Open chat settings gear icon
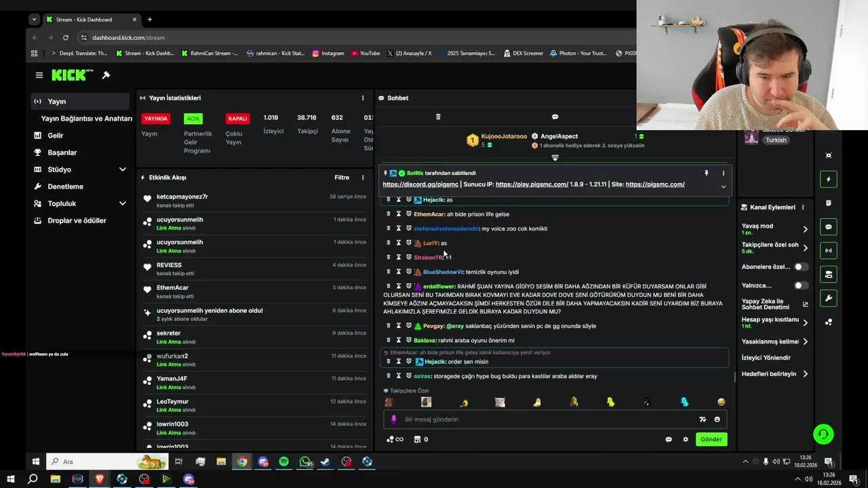The image size is (868, 488). click(x=686, y=439)
